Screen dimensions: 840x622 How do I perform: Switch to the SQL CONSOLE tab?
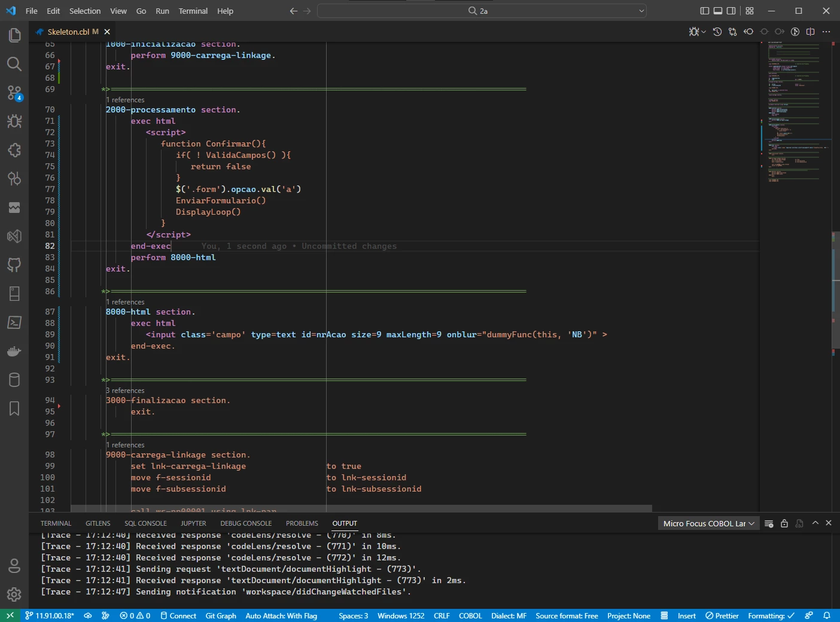pos(145,523)
